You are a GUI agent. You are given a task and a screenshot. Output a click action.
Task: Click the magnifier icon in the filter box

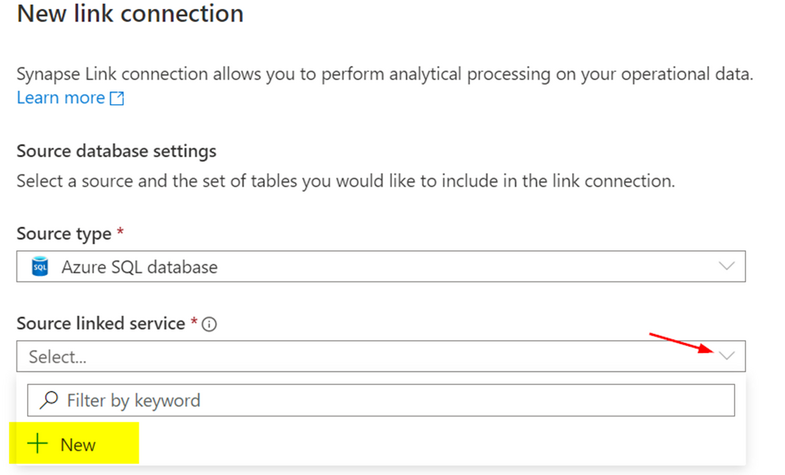(x=49, y=400)
